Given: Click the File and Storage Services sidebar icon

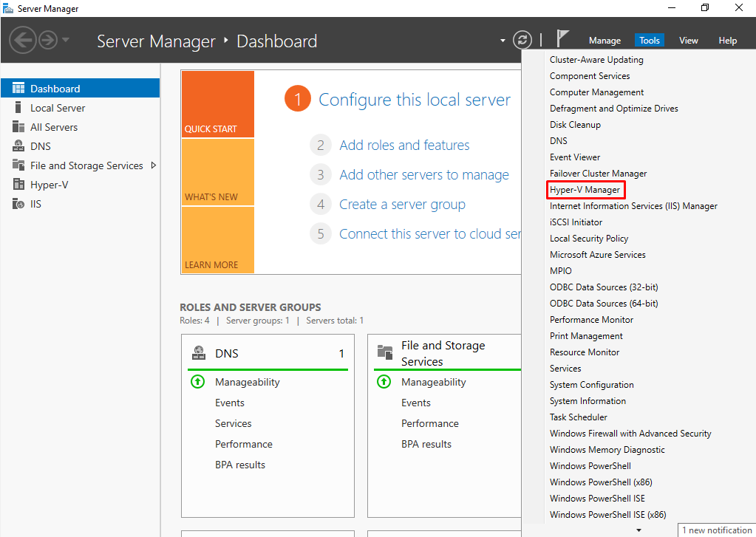Looking at the screenshot, I should tap(18, 165).
